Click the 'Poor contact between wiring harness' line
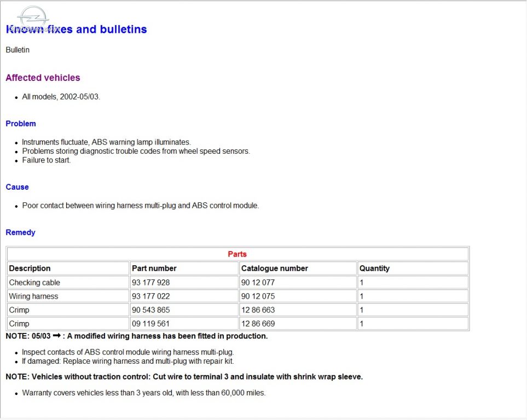Image resolution: width=527 pixels, height=420 pixels. 141,206
